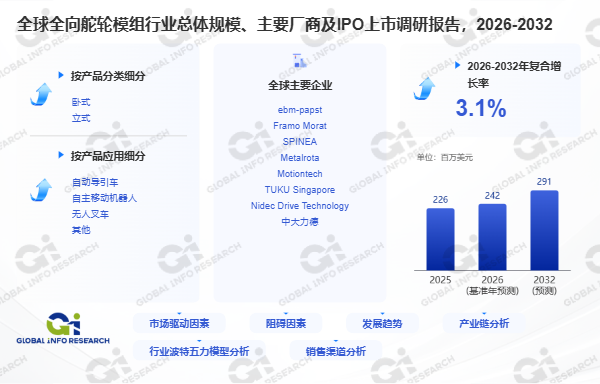Click the report title at the top

click(285, 25)
